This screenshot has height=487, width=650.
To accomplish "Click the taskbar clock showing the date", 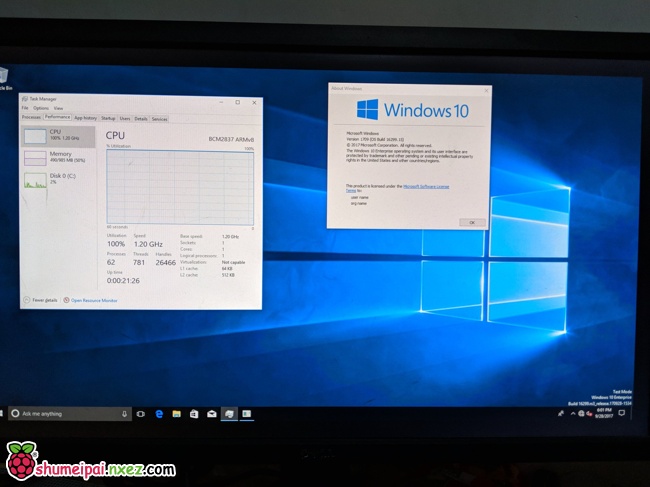I will (604, 413).
